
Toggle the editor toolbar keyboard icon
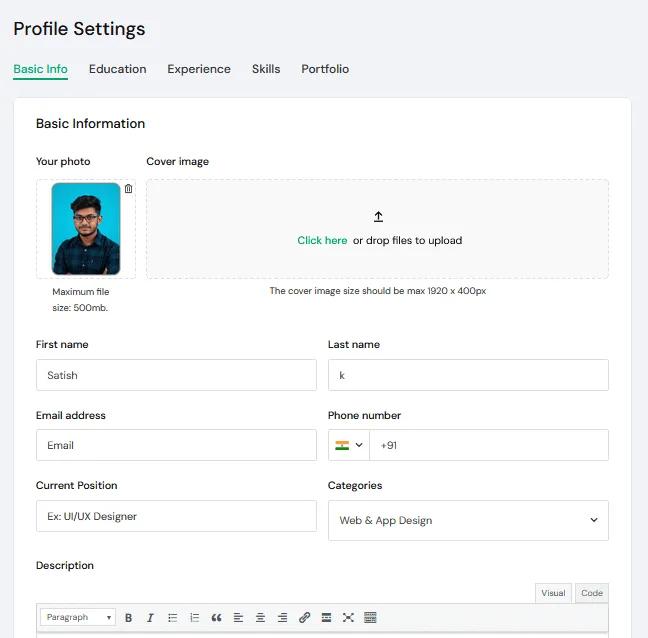click(370, 618)
